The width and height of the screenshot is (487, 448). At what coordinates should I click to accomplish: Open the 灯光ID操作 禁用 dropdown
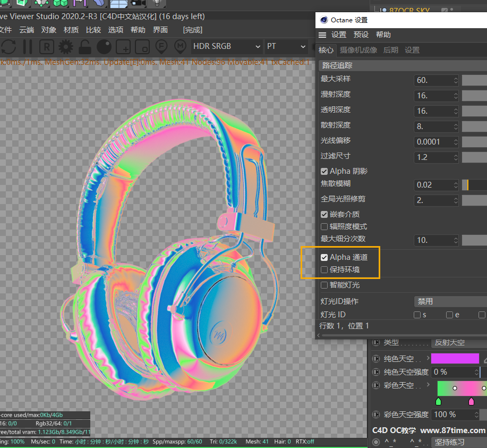click(x=450, y=301)
